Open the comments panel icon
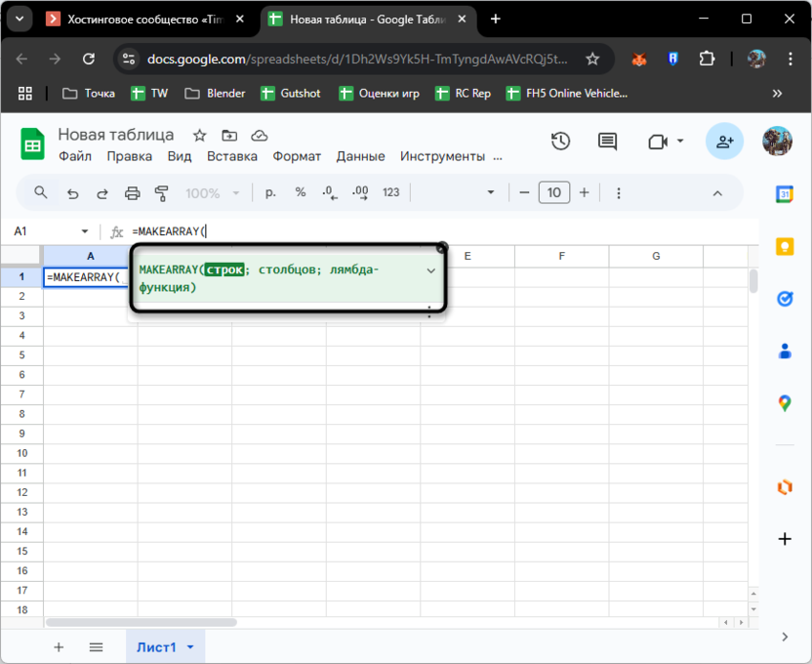The height and width of the screenshot is (664, 812). (x=606, y=142)
